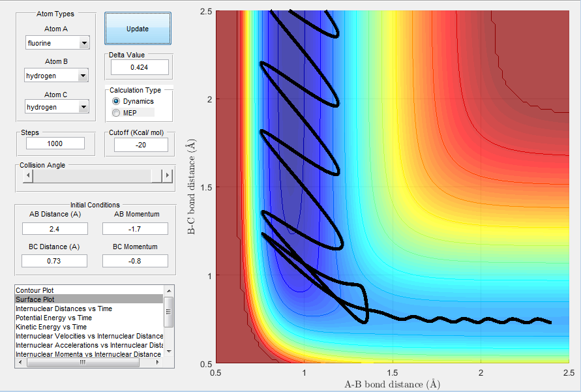This screenshot has height=392, width=581.
Task: Click the Collision Angle slider thumb
Action: point(156,175)
